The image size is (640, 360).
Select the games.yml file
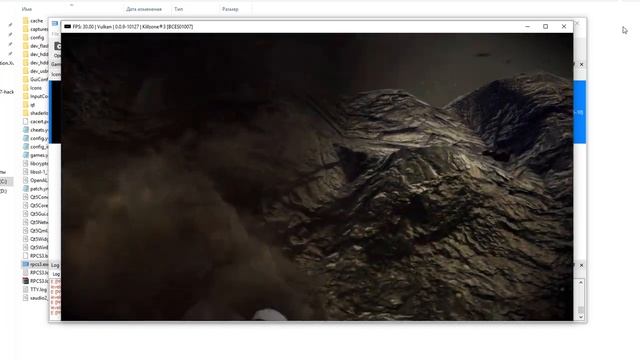(x=35, y=155)
